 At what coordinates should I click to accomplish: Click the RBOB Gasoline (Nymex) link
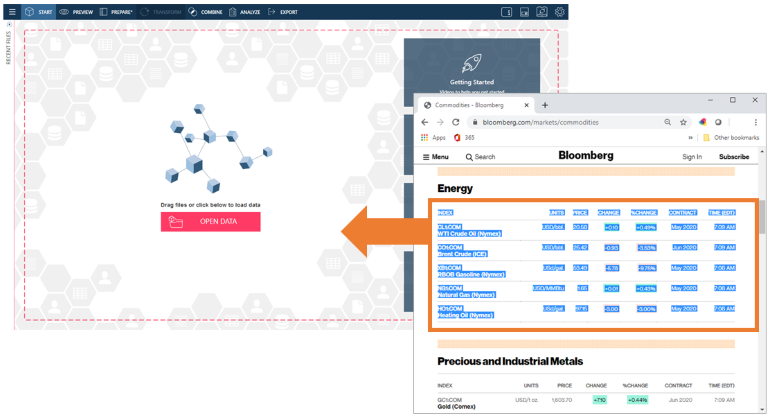pos(471,274)
